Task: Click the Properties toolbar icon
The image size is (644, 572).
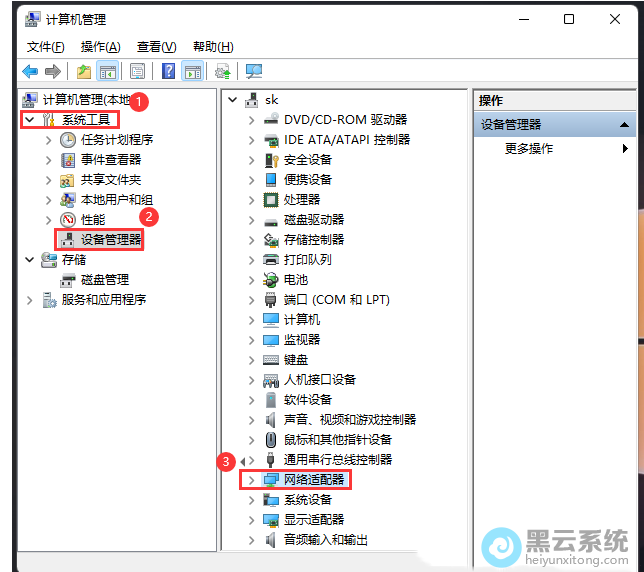Action: click(137, 71)
